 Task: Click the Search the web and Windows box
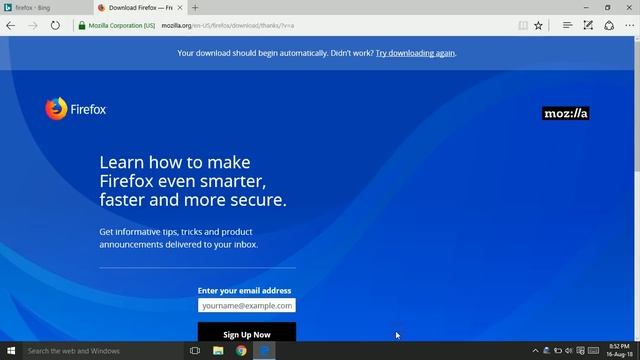(103, 351)
